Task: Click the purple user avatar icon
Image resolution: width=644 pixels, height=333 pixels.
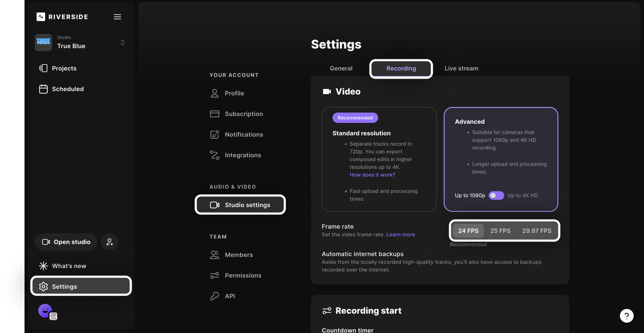Action: [45, 310]
